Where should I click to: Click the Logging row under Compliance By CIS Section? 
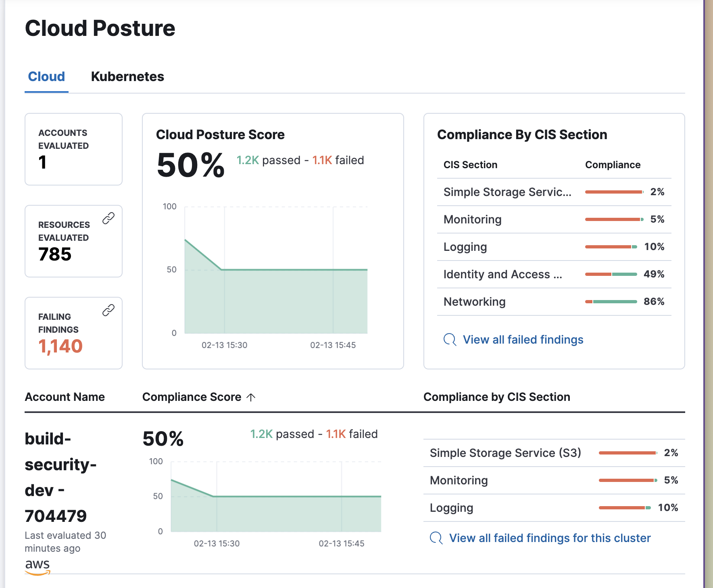point(465,246)
